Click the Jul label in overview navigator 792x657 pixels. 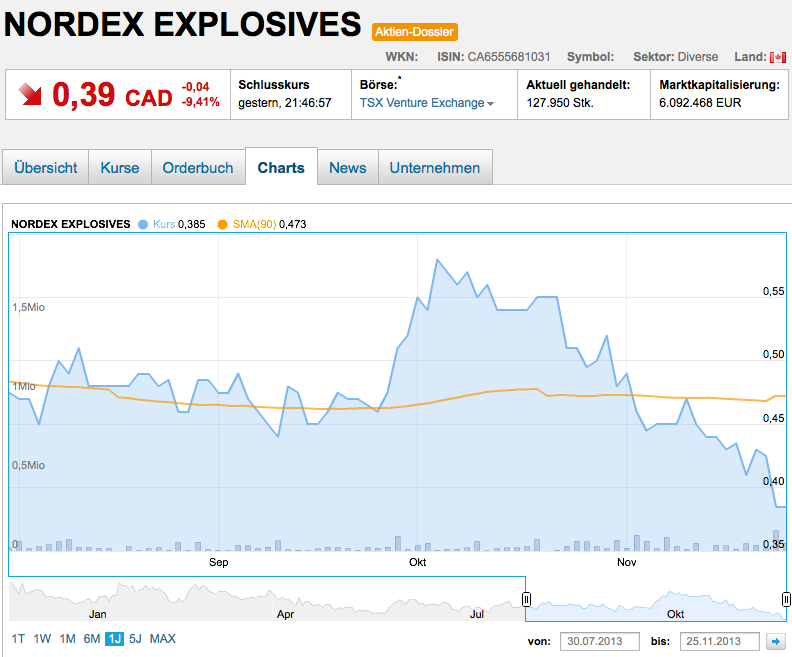[x=477, y=614]
